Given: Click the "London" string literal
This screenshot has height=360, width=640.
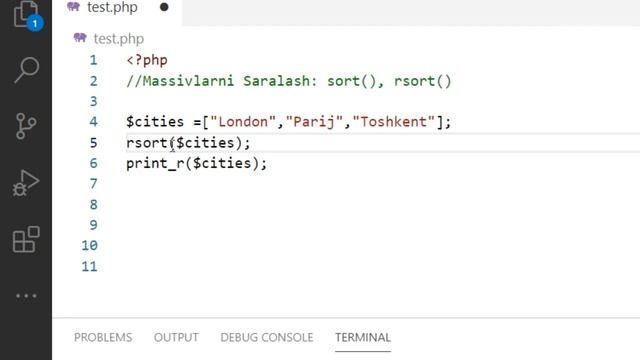Looking at the screenshot, I should [x=243, y=122].
